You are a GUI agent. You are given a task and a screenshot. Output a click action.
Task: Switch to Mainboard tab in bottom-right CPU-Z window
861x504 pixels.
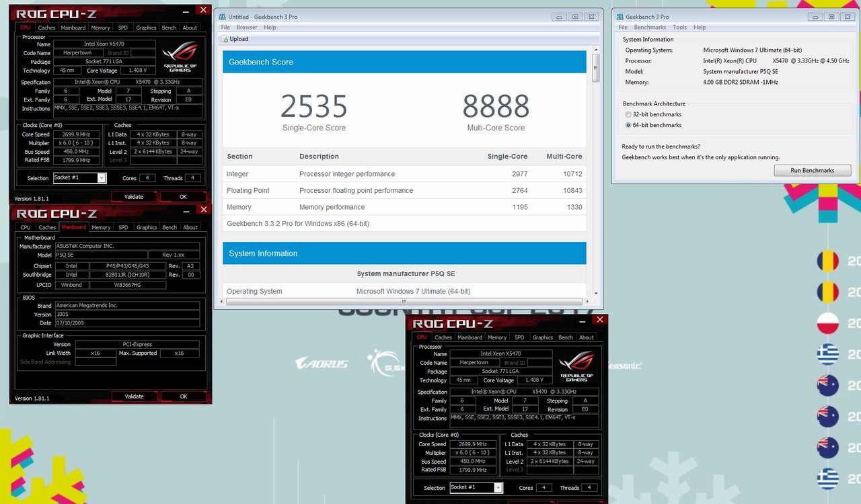pos(470,337)
